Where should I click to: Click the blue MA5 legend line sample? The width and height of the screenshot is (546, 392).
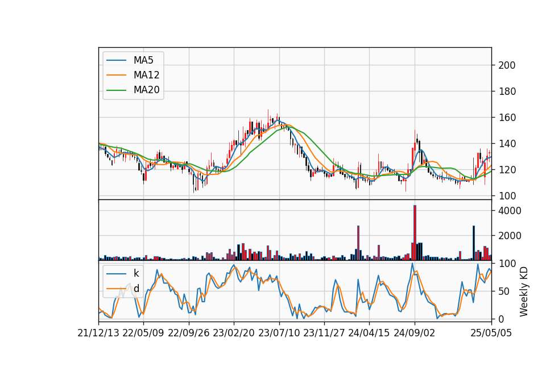pyautogui.click(x=116, y=61)
